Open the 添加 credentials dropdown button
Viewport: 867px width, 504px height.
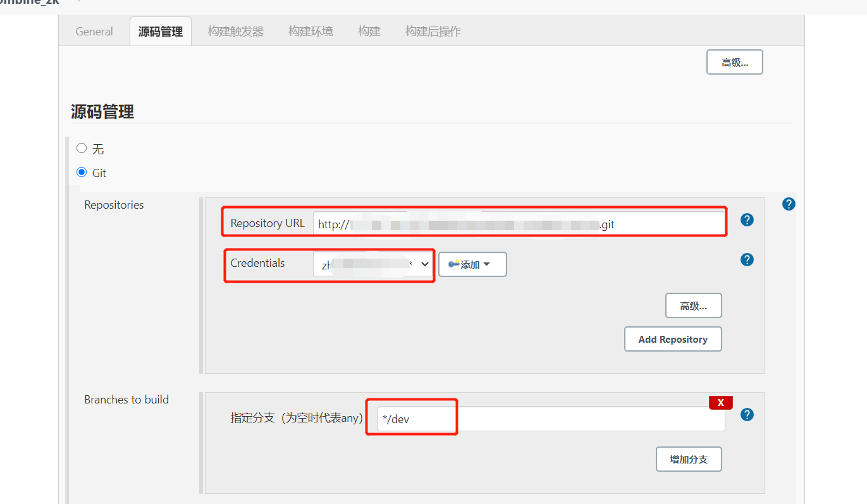click(472, 264)
